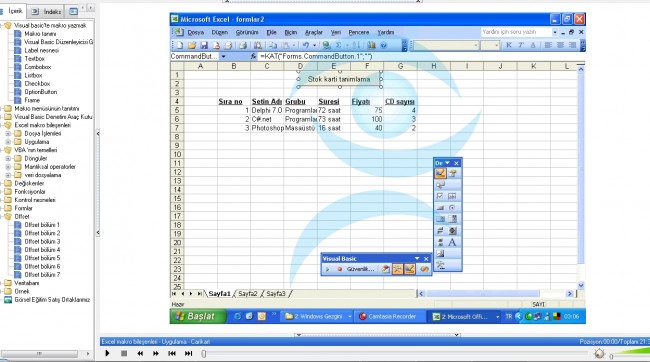Open Camtasia Recorder taskbar button
Viewport: 650px width, 362px height.
[x=388, y=316]
